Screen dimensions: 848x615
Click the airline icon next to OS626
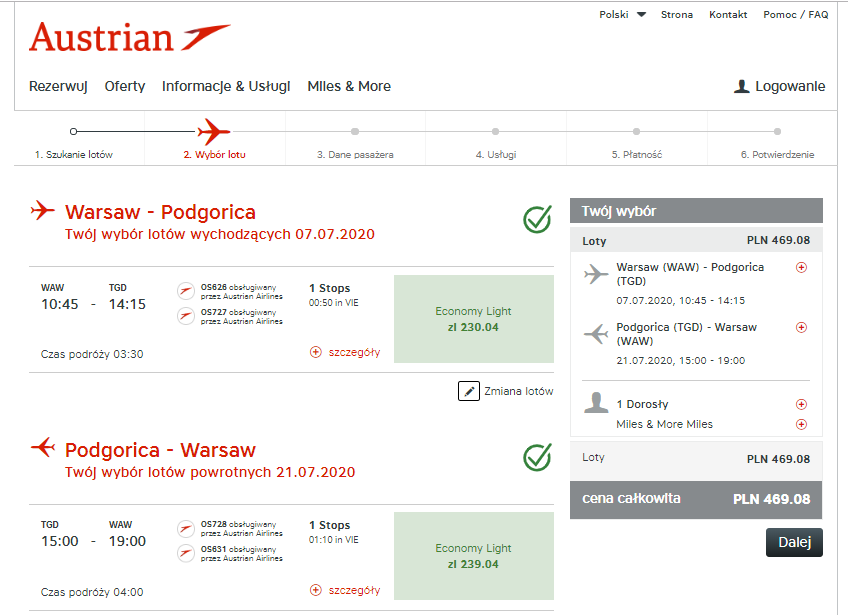(x=186, y=291)
